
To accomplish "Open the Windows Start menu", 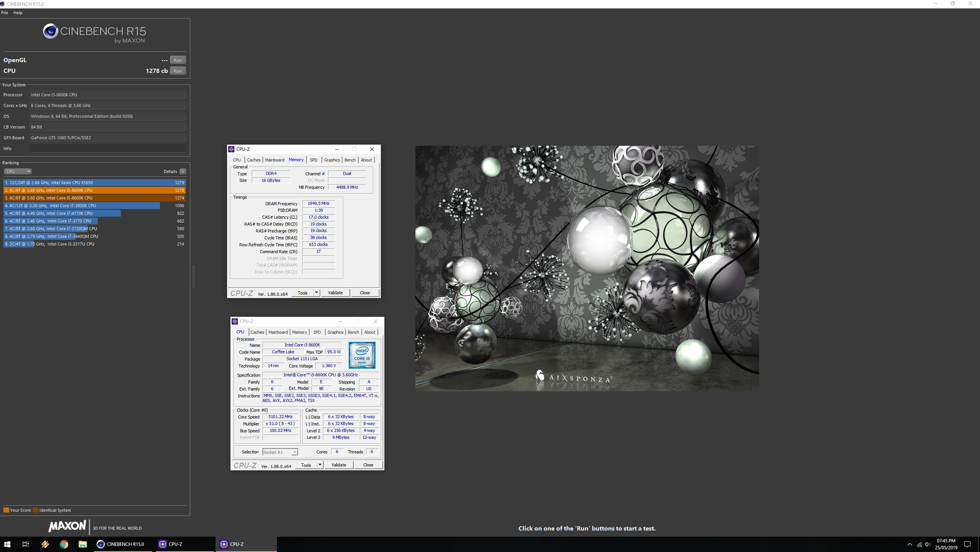I will [x=7, y=544].
